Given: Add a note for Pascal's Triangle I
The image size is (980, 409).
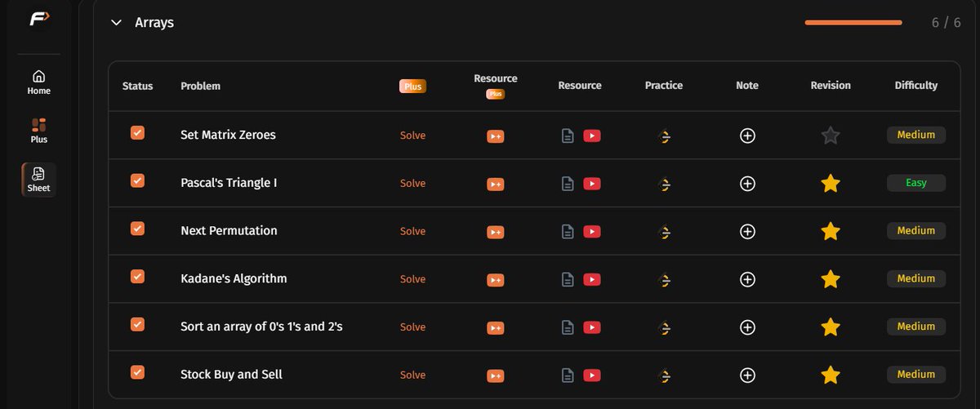Looking at the screenshot, I should pos(747,184).
